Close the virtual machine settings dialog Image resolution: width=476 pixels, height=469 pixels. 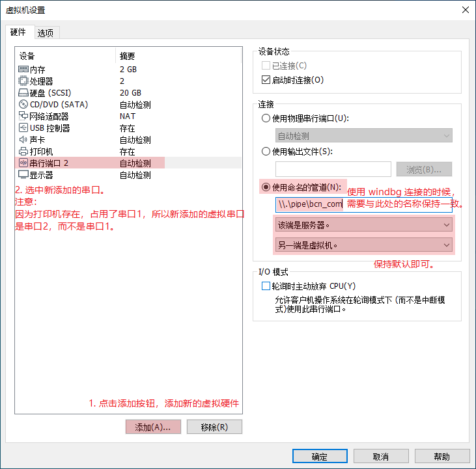465,10
